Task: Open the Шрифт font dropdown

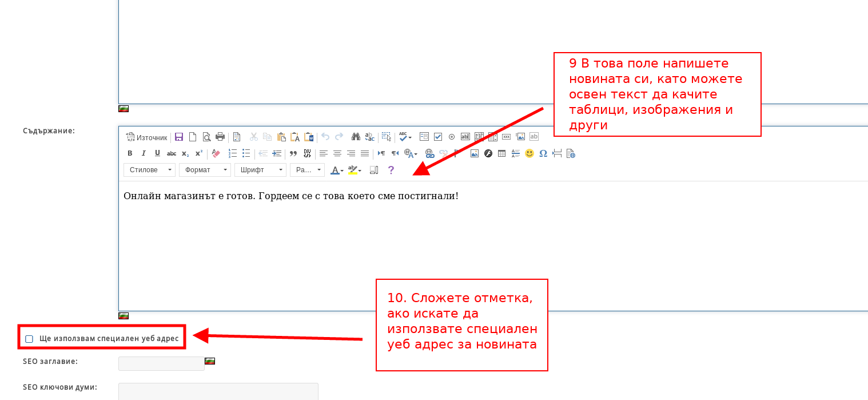Action: 260,170
